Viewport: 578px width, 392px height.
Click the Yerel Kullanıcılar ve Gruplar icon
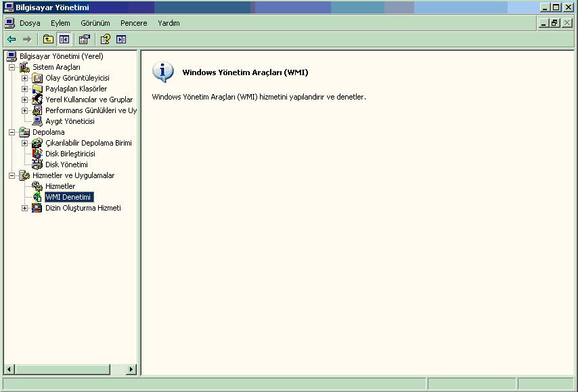37,100
